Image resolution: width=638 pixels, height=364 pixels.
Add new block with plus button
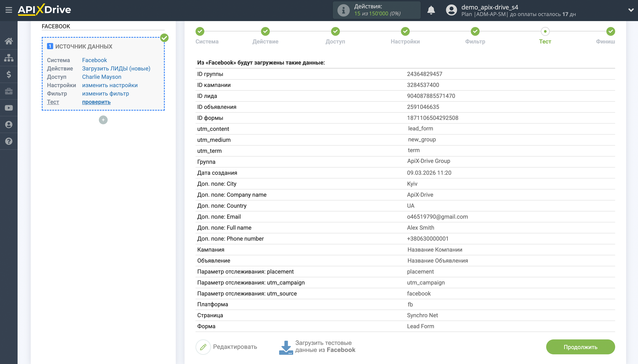[x=103, y=120]
